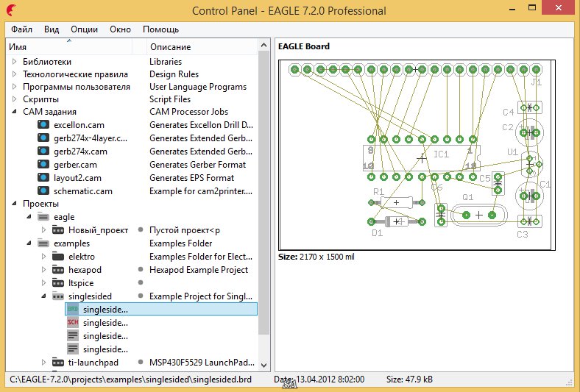Open the Опции menu
Viewport: 580px width, 392px height.
pos(85,29)
